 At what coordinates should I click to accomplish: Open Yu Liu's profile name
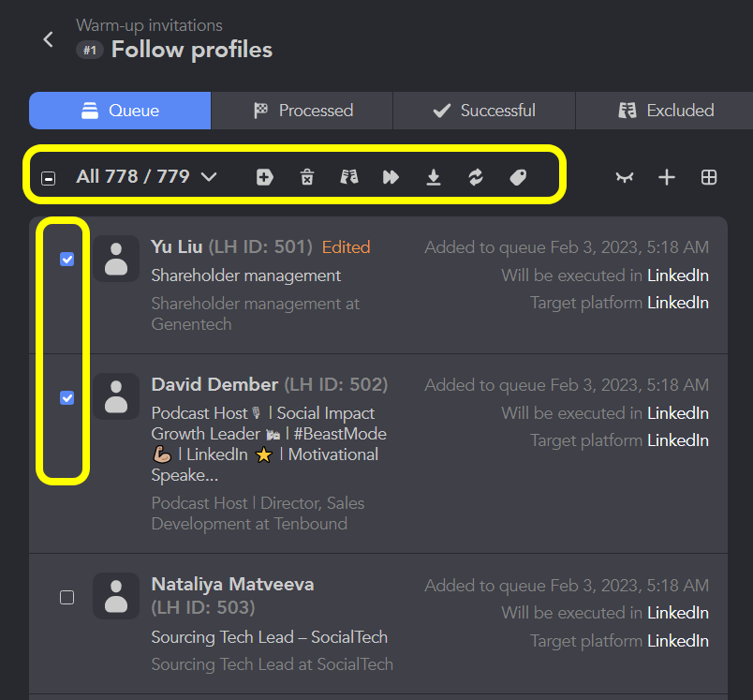(177, 247)
